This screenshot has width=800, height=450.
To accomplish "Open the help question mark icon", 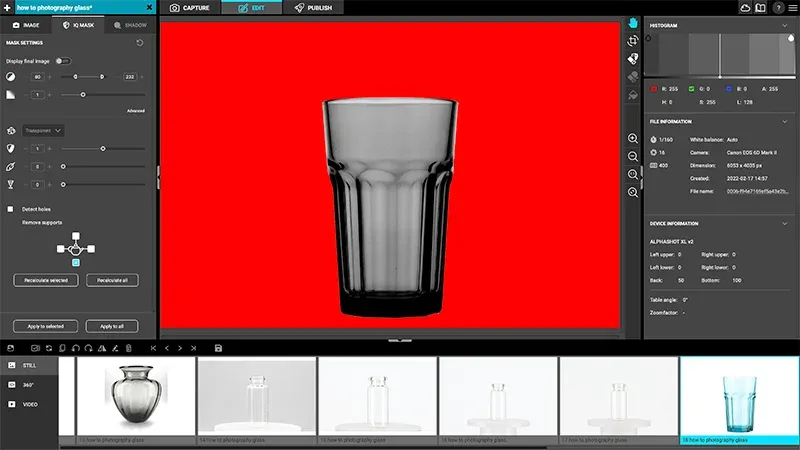I will pyautogui.click(x=778, y=8).
